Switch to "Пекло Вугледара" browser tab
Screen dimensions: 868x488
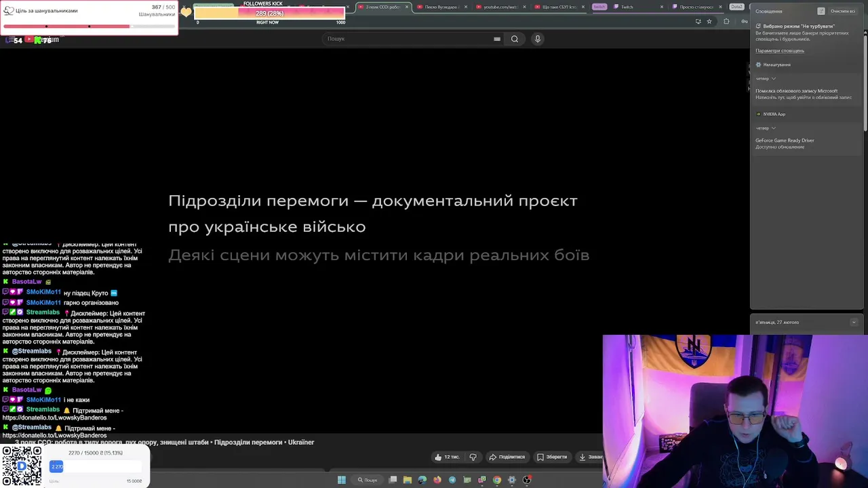tap(441, 7)
